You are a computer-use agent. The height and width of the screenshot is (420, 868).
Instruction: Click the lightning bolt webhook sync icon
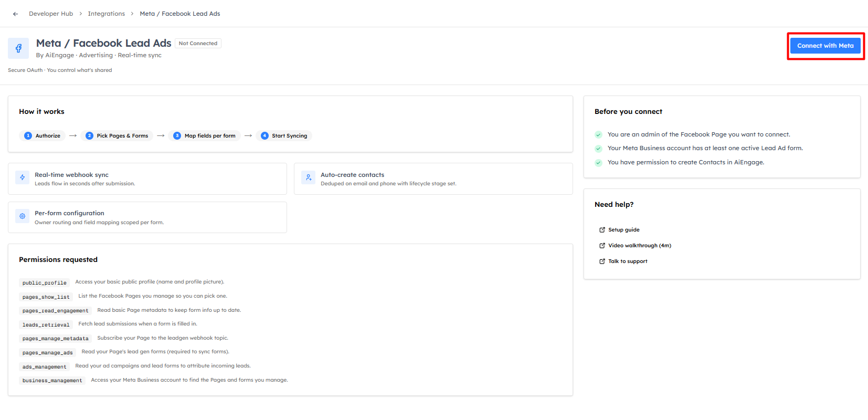(23, 177)
